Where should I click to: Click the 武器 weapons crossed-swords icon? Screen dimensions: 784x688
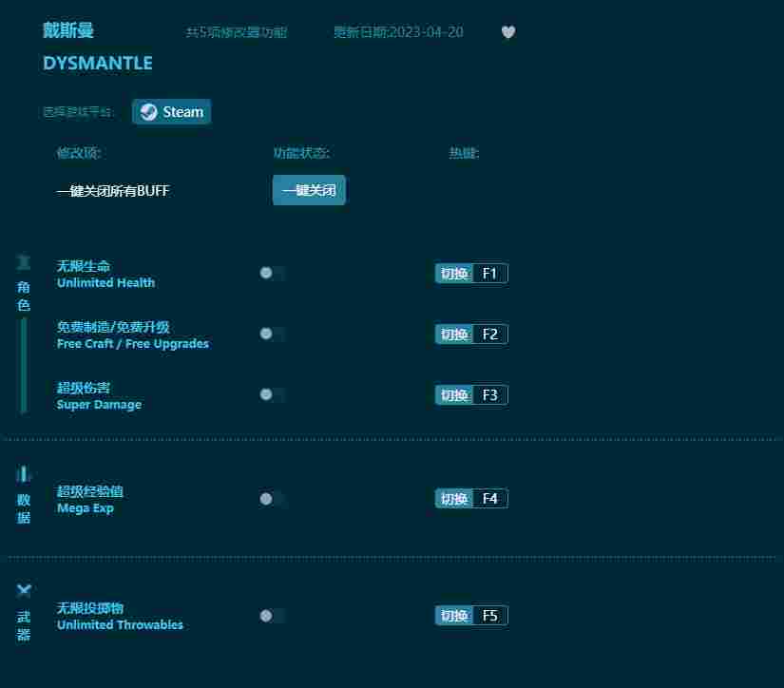[x=24, y=590]
